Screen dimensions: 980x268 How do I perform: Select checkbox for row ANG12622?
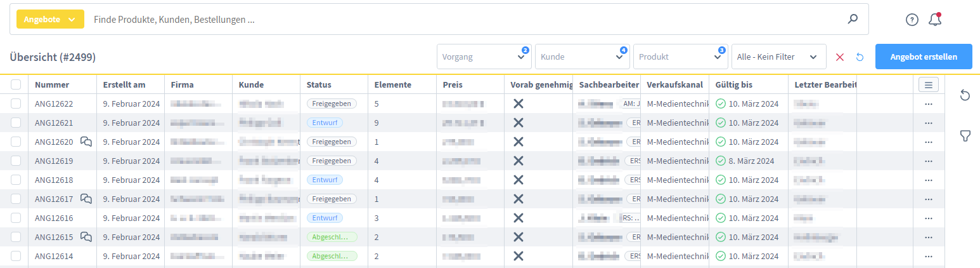click(x=16, y=104)
